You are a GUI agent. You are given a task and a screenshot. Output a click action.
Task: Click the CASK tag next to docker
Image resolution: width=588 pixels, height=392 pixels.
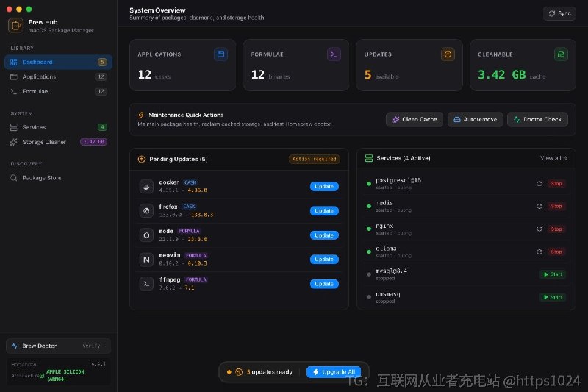[x=190, y=182]
